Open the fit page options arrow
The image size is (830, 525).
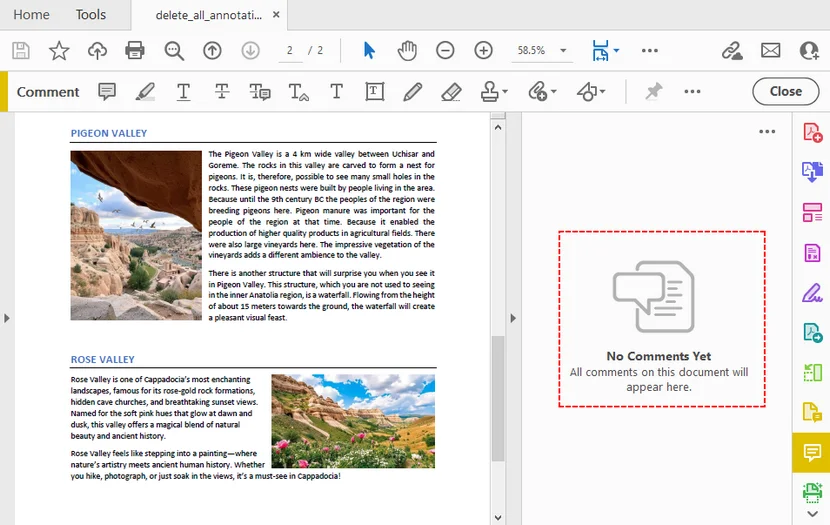616,51
